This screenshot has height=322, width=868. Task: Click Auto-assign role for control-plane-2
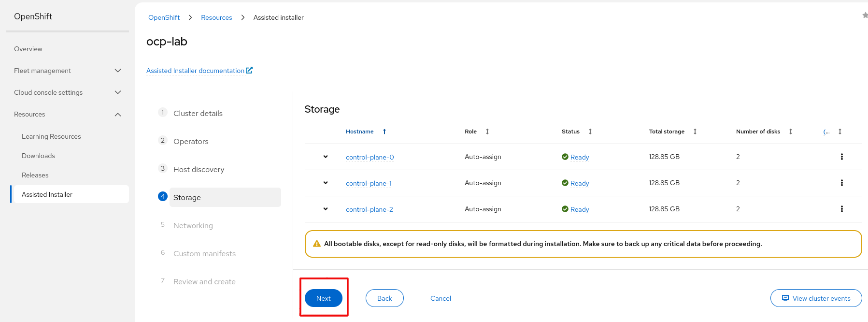click(x=483, y=209)
